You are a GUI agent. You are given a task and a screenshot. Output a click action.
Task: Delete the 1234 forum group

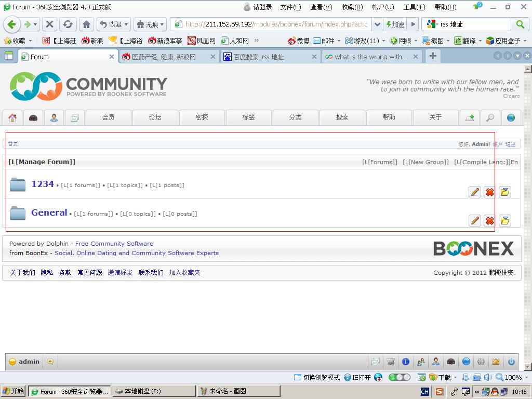(x=489, y=192)
